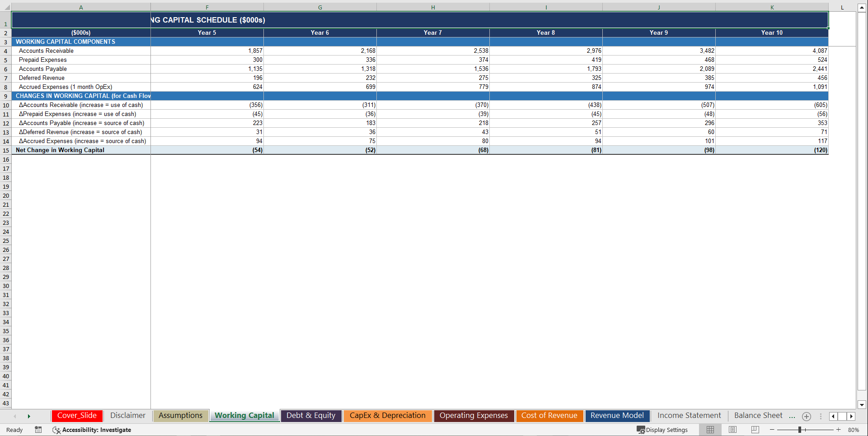This screenshot has width=868, height=436.
Task: Open the sheet list ellipsis menu
Action: (821, 416)
